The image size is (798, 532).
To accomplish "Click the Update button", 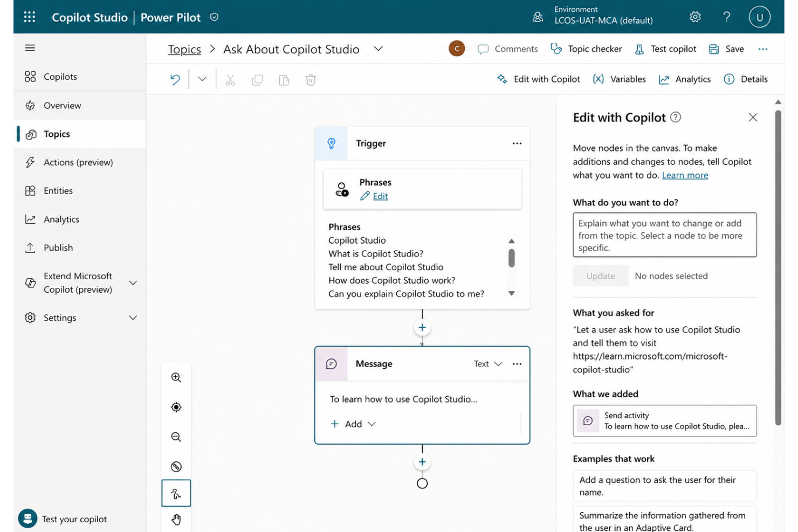I will (x=601, y=276).
